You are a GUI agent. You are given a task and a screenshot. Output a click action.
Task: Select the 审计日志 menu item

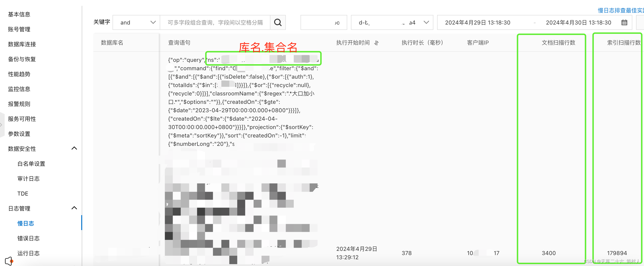click(28, 178)
